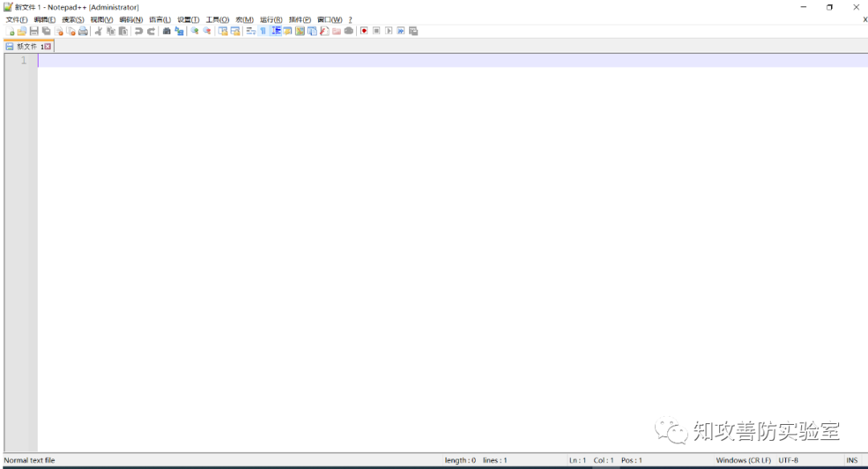The height and width of the screenshot is (469, 868).
Task: Open the 窗口(W) menu
Action: coord(330,19)
